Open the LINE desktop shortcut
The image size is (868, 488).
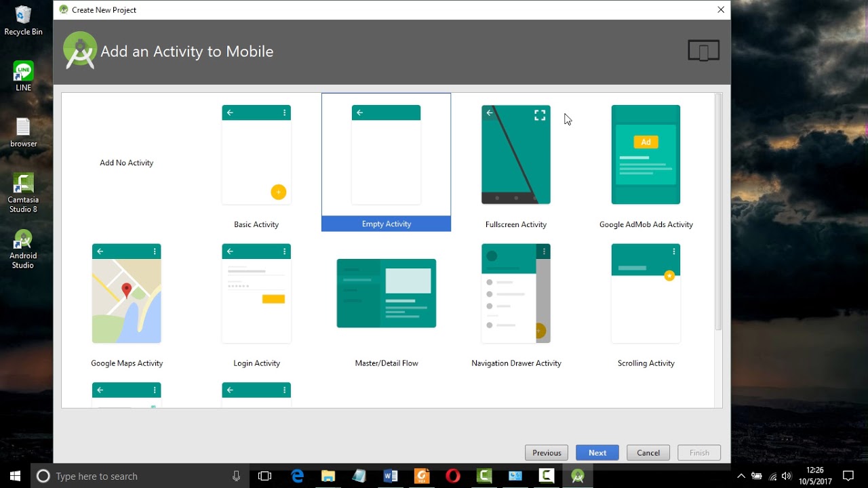pyautogui.click(x=23, y=77)
